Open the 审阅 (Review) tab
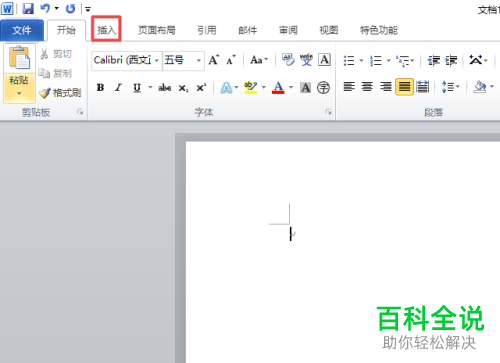The image size is (500, 363). tap(288, 30)
